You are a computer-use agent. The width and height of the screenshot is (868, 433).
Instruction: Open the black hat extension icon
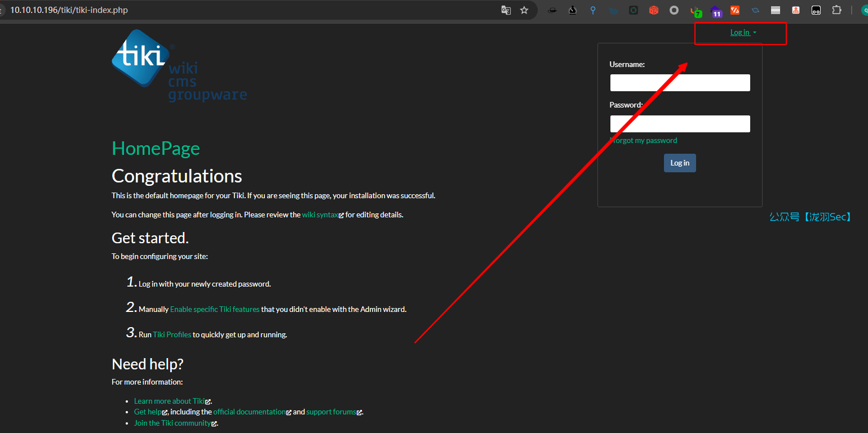click(x=552, y=10)
